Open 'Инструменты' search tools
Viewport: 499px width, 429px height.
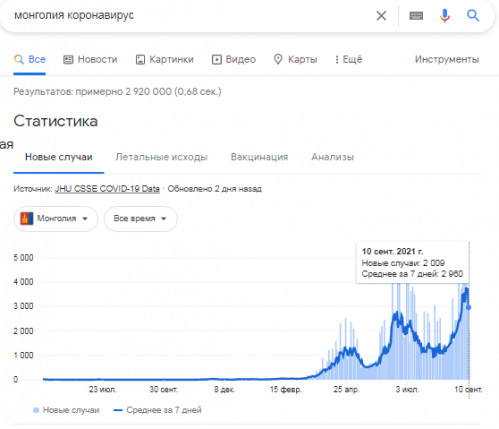point(447,60)
